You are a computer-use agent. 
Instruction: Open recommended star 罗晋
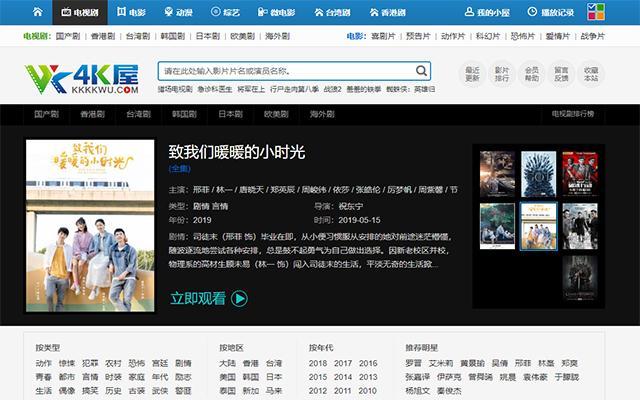pos(413,363)
